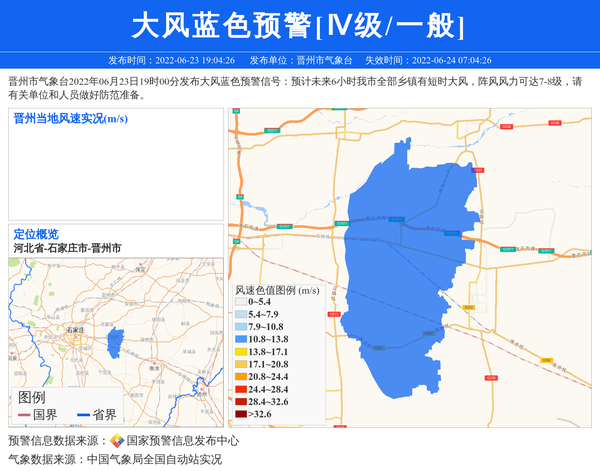Image resolution: width=600 pixels, height=471 pixels.
Task: Click the red 国界 line symbol in legend
Action: click(x=24, y=415)
